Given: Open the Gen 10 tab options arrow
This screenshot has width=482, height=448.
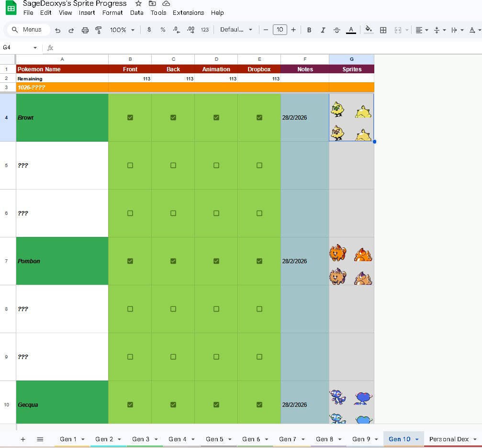Looking at the screenshot, I should 417,439.
